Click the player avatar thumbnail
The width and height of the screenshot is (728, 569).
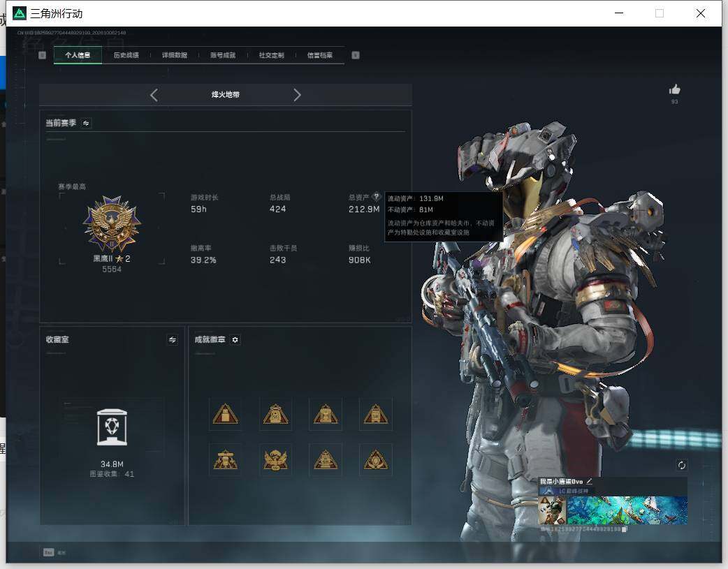(552, 510)
